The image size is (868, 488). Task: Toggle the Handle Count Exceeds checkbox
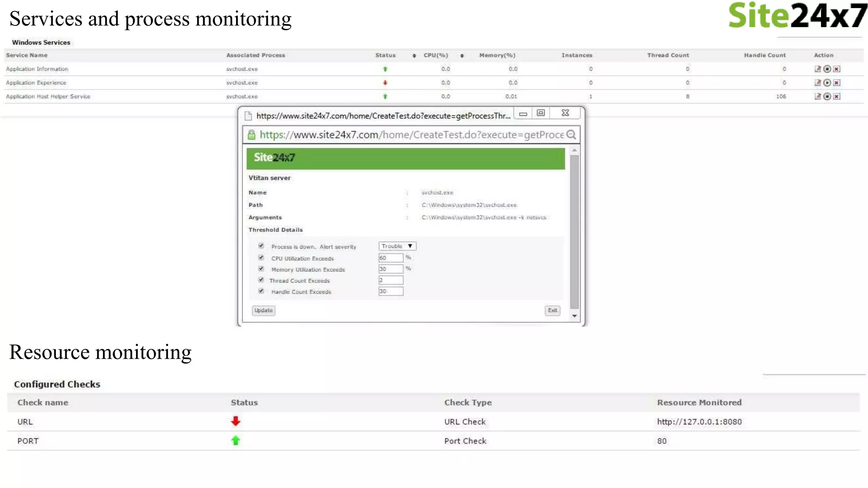pos(261,291)
